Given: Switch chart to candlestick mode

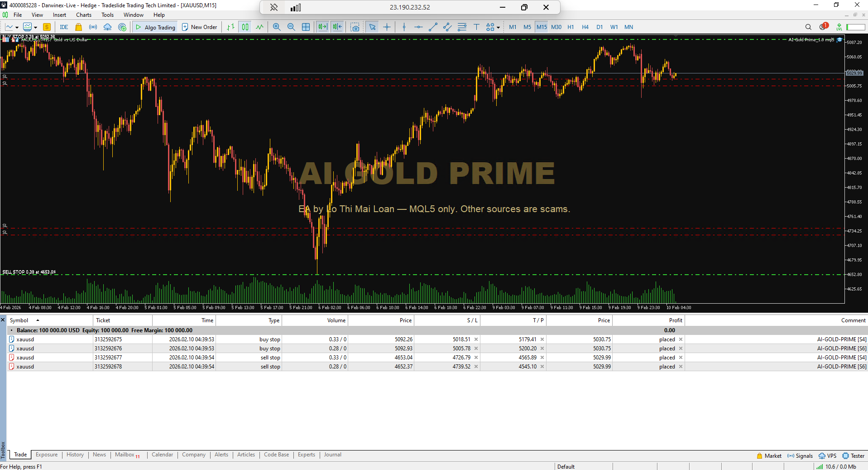Looking at the screenshot, I should point(245,27).
